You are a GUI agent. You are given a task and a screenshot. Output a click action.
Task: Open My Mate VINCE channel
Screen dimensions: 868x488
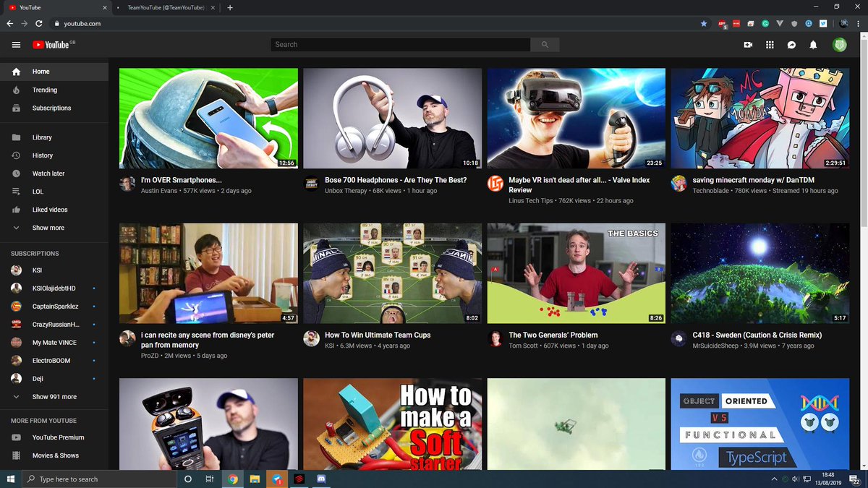tap(54, 343)
